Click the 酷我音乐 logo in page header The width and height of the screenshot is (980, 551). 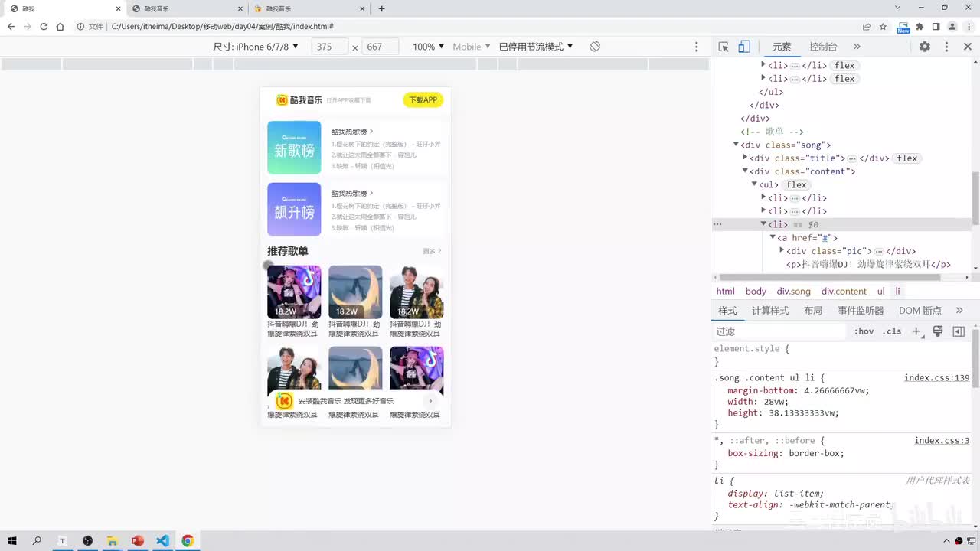click(299, 100)
